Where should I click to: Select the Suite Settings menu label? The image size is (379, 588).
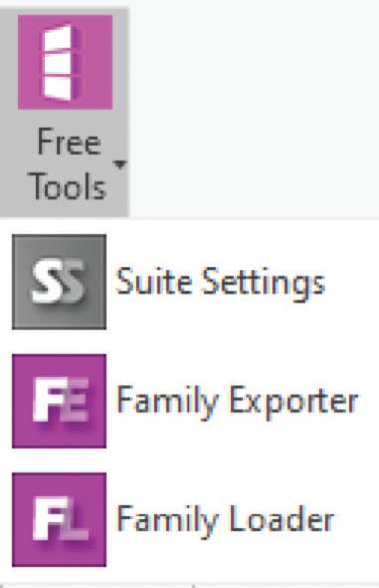[x=220, y=283]
